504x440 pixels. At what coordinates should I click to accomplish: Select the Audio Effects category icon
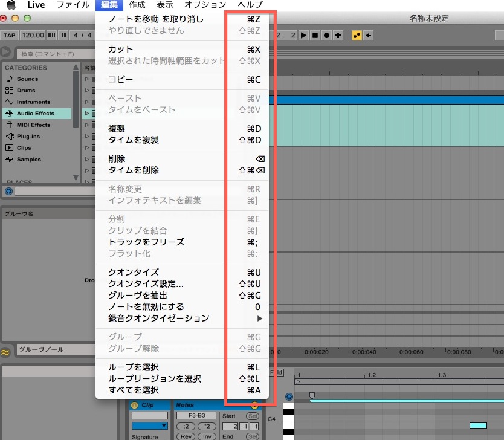point(9,113)
